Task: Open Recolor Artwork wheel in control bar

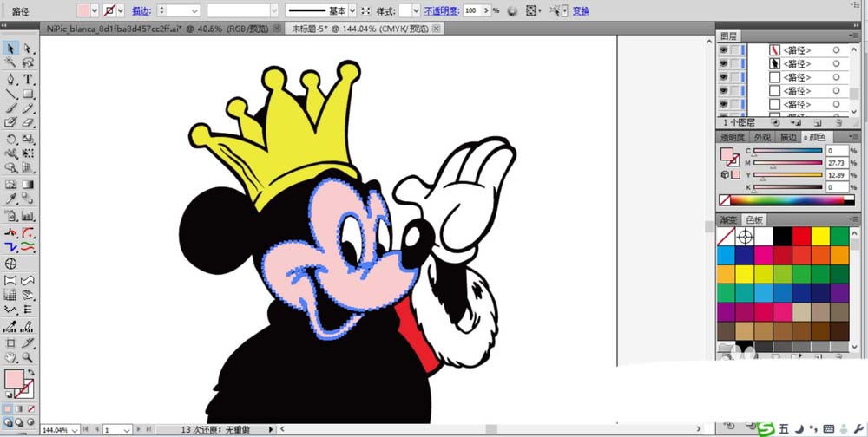Action: coord(512,10)
